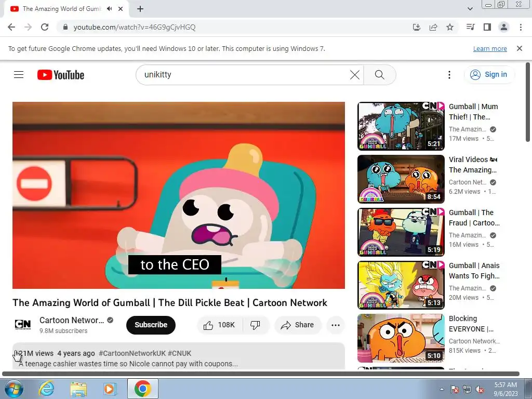Image resolution: width=532 pixels, height=399 pixels.
Task: Click title 'Gumball | Anais Wants To Figh...'
Action: [x=474, y=270]
